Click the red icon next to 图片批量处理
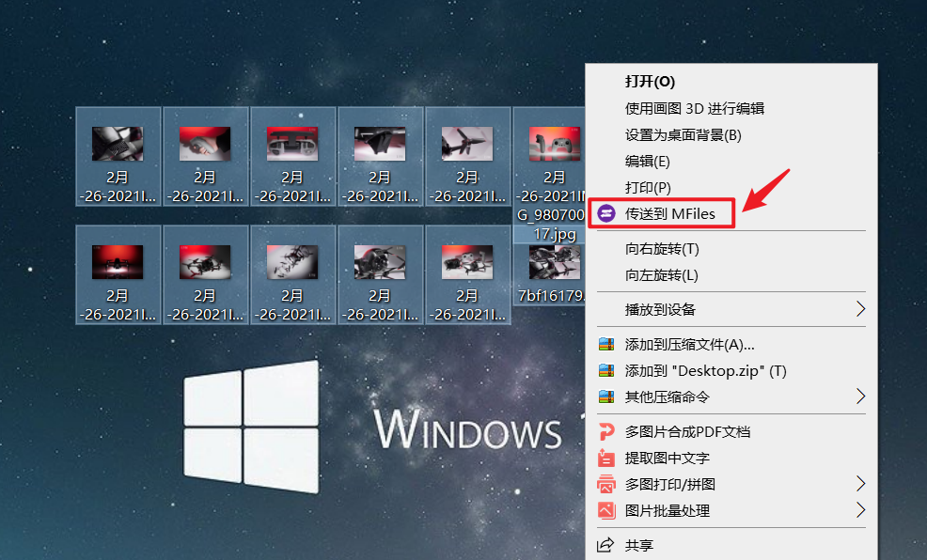Viewport: 927px width, 560px height. point(606,510)
